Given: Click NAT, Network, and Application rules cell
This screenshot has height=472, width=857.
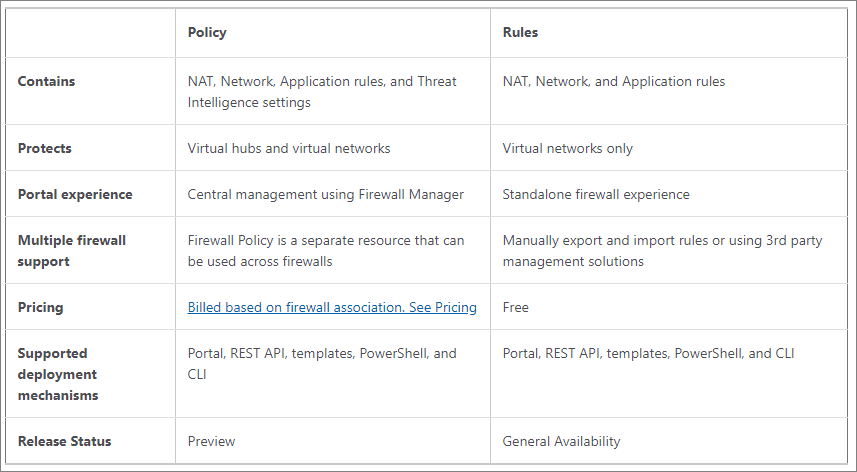Looking at the screenshot, I should (614, 81).
